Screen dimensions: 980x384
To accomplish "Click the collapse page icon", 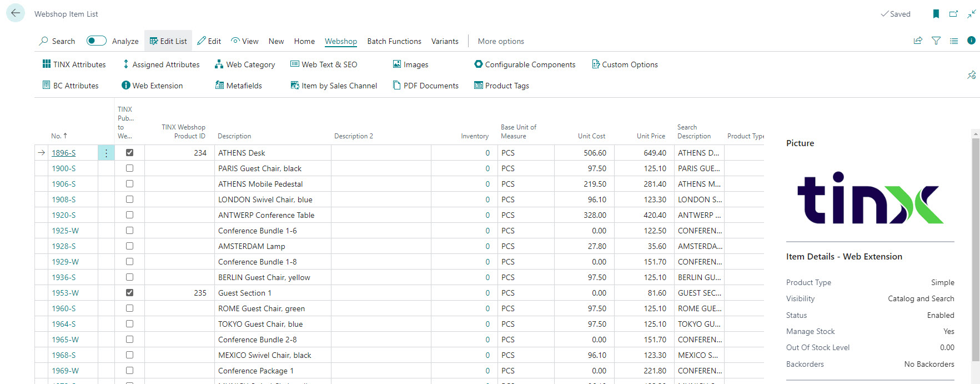I will (x=971, y=14).
